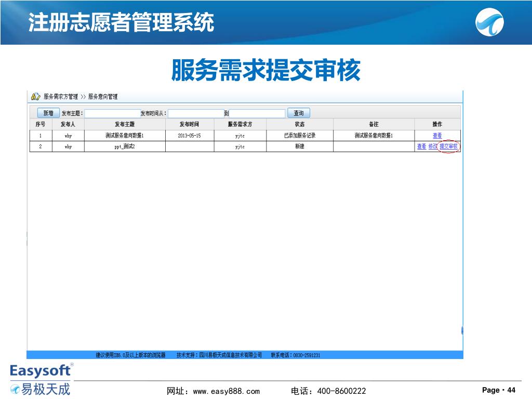Click 修改 link in row 2
532x399 pixels.
(433, 147)
